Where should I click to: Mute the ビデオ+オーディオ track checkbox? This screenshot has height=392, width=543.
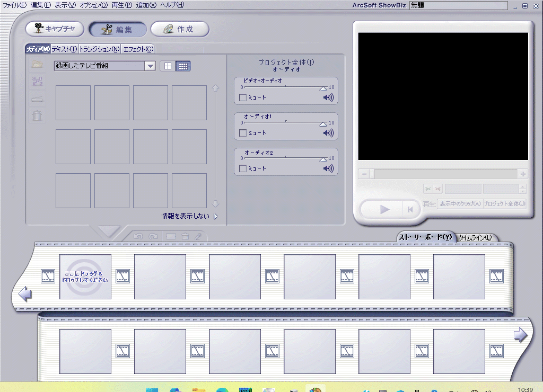243,97
